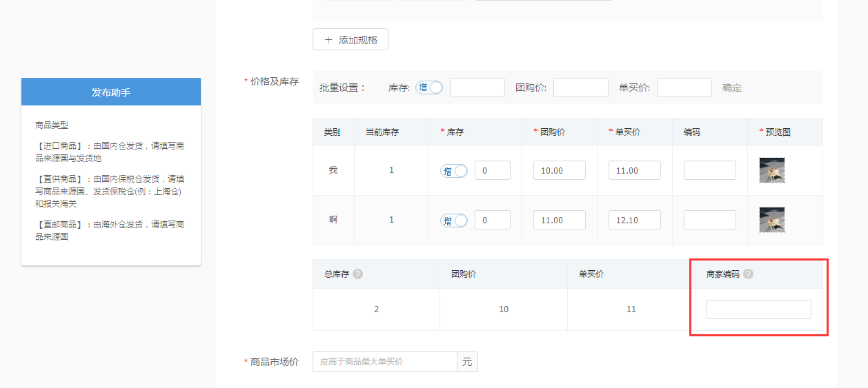Image resolution: width=868 pixels, height=388 pixels.
Task: Toggle the 库存 switch in row 啊
Action: [454, 221]
